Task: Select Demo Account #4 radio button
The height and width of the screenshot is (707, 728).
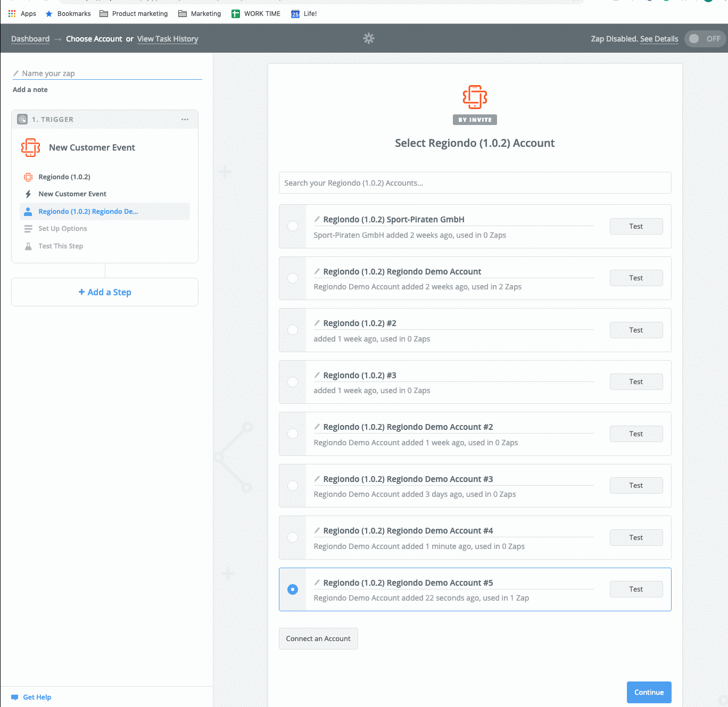Action: [293, 537]
